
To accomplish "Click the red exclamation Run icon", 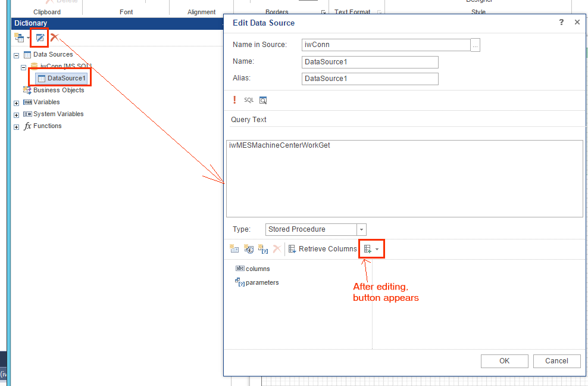I will tap(235, 100).
